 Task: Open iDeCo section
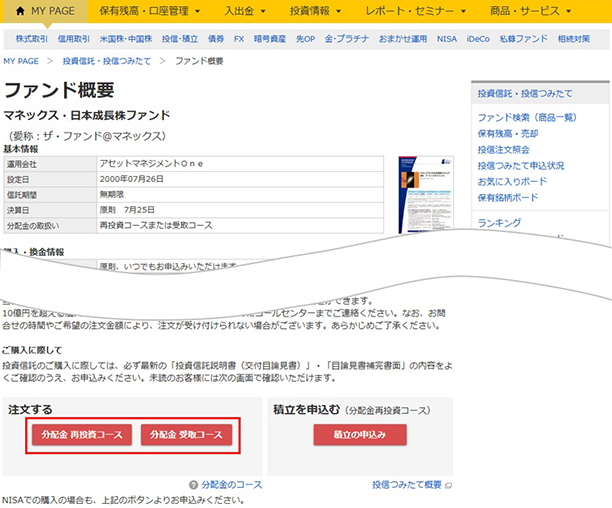(478, 39)
